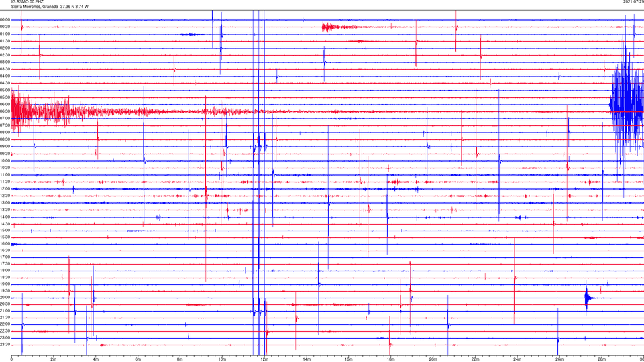Select the 19:00 time row label

pos(5,284)
